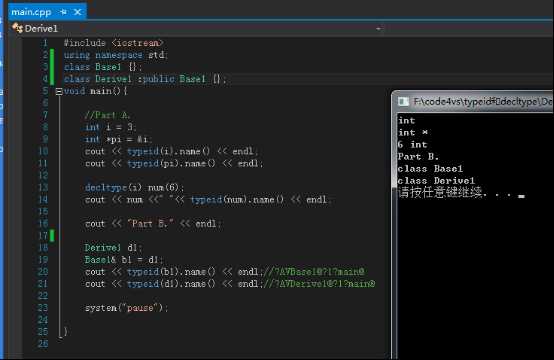The width and height of the screenshot is (554, 360).
Task: Click the "class Base1 {};" line
Action: 103,67
